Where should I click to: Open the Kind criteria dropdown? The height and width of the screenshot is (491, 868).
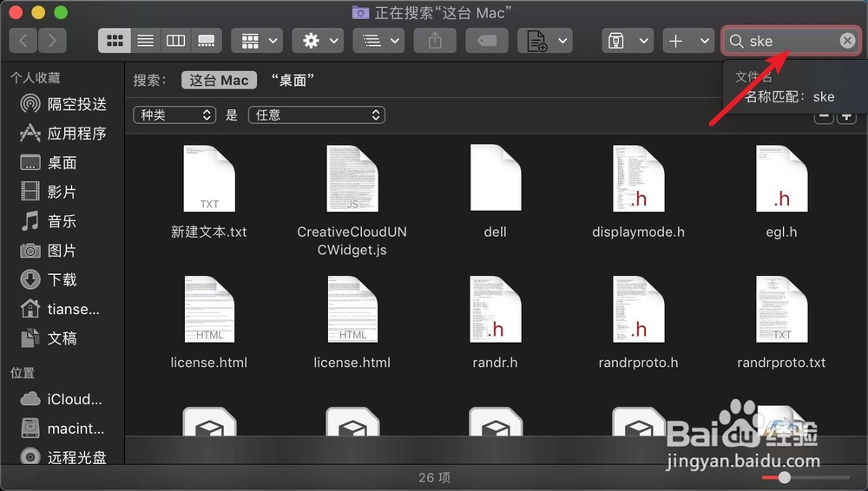click(174, 115)
